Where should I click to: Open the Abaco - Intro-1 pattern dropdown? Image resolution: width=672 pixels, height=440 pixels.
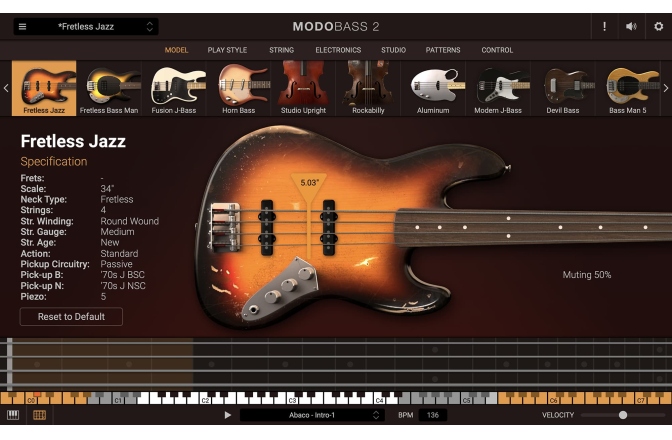pyautogui.click(x=312, y=415)
